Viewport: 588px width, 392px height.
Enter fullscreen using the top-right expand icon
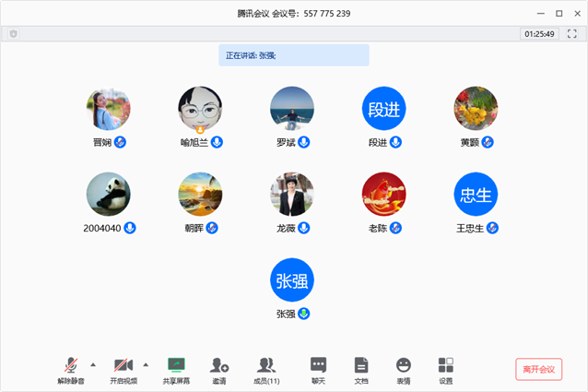click(x=571, y=34)
